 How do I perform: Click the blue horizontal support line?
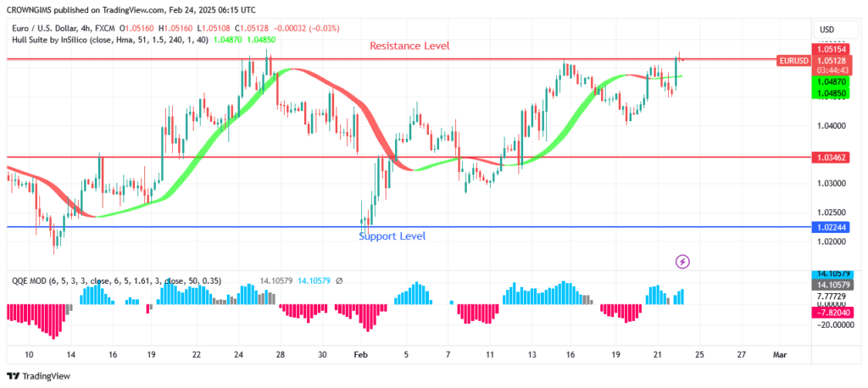[409, 226]
